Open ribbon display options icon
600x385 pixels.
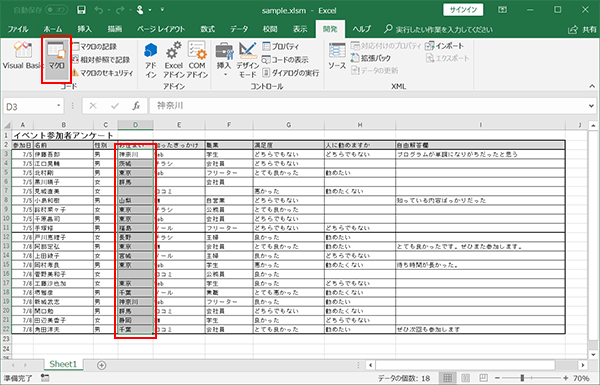502,10
